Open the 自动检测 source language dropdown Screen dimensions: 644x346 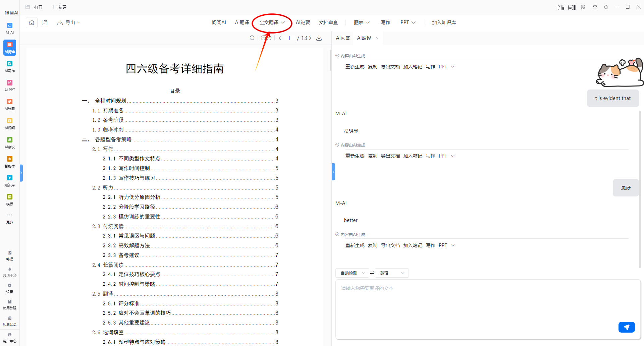coord(352,273)
